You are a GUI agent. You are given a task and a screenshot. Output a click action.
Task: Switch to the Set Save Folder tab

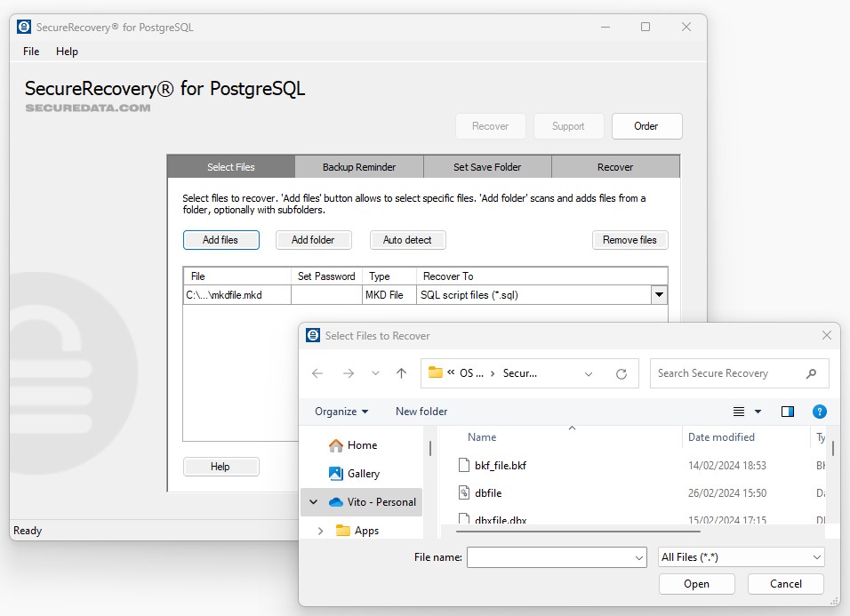[487, 167]
